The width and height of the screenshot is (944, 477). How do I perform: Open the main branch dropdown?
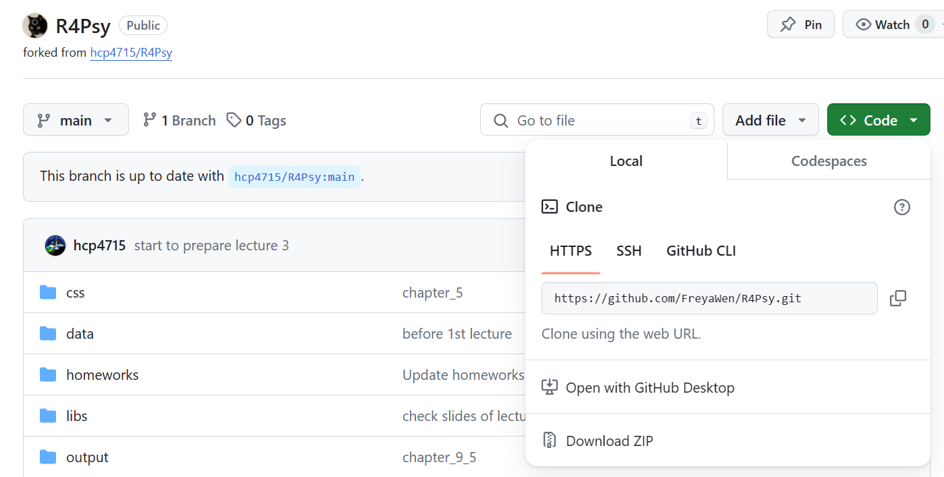pos(76,120)
